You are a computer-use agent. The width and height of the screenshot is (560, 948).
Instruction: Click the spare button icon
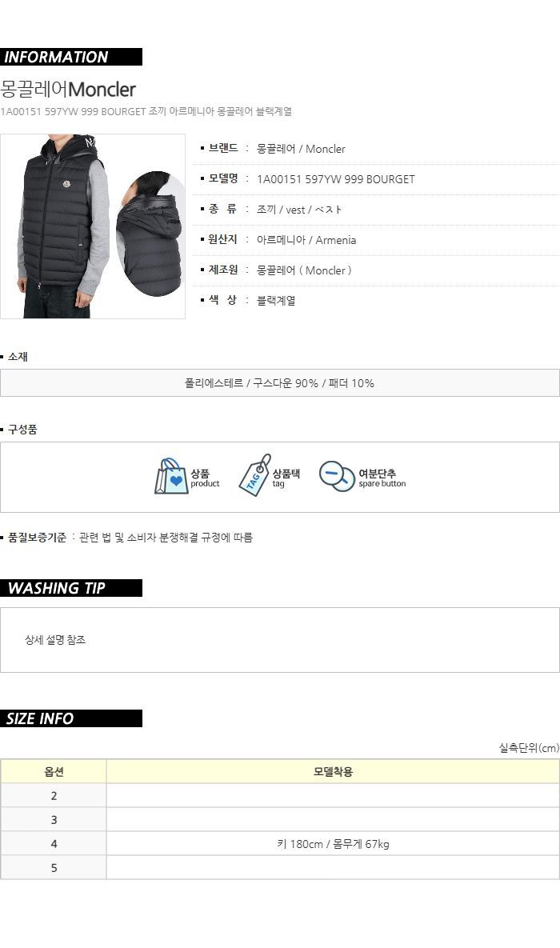336,477
